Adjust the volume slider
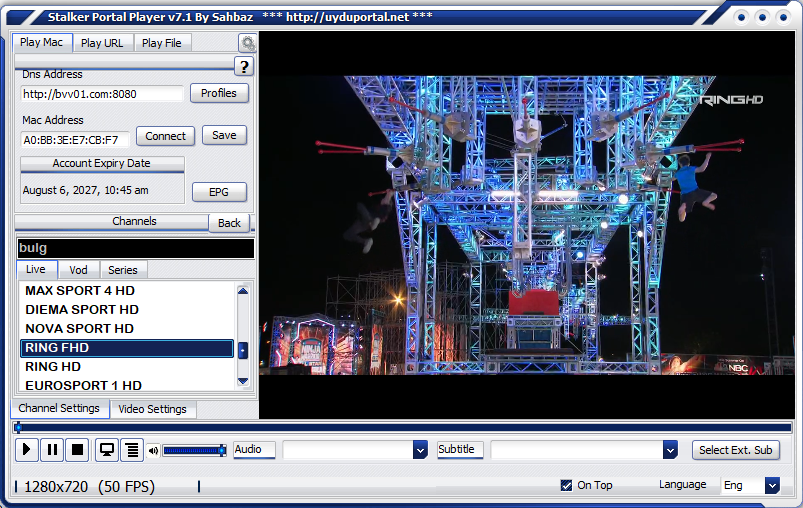Screen dimensions: 803x508 coord(195,451)
